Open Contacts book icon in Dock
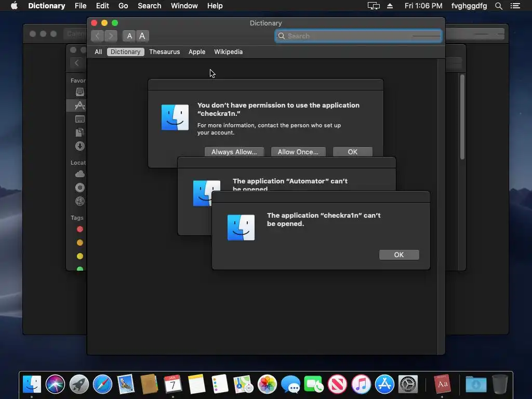Screen dimensions: 532x399 pyautogui.click(x=149, y=384)
